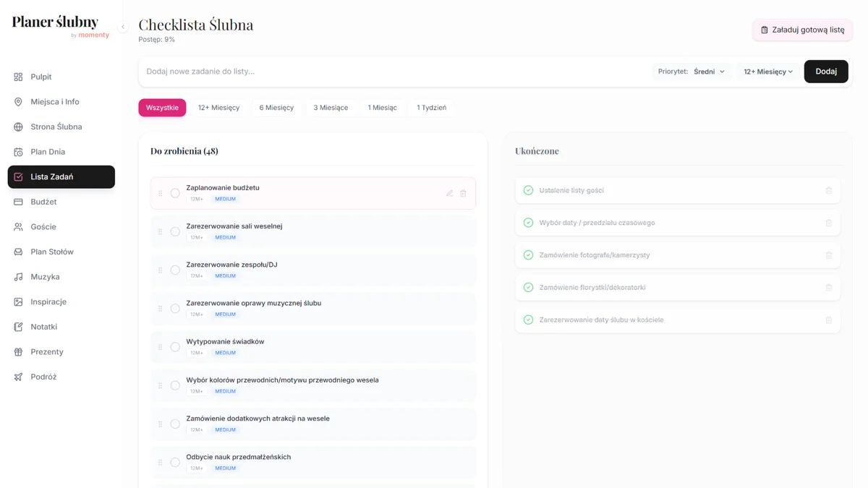868x488 pixels.
Task: Uncheck the completed Wybór daty task
Action: [x=527, y=223]
